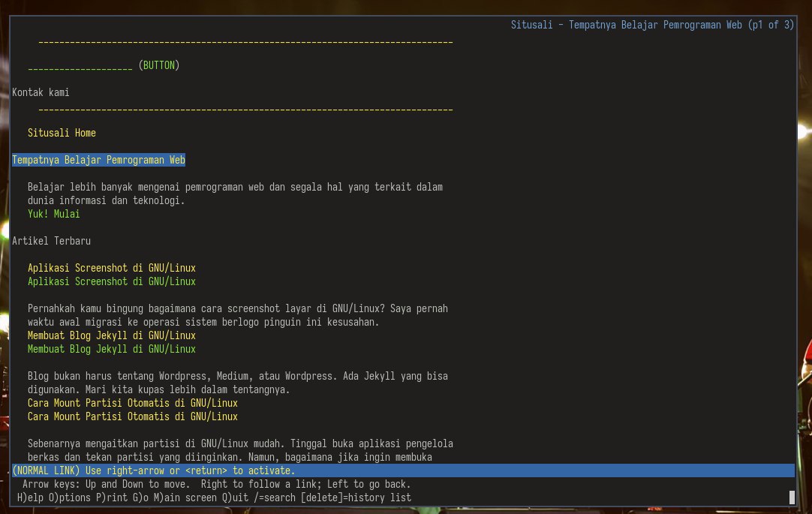Follow the 'Yuk! Mulai' link
This screenshot has width=812, height=514.
pos(54,214)
